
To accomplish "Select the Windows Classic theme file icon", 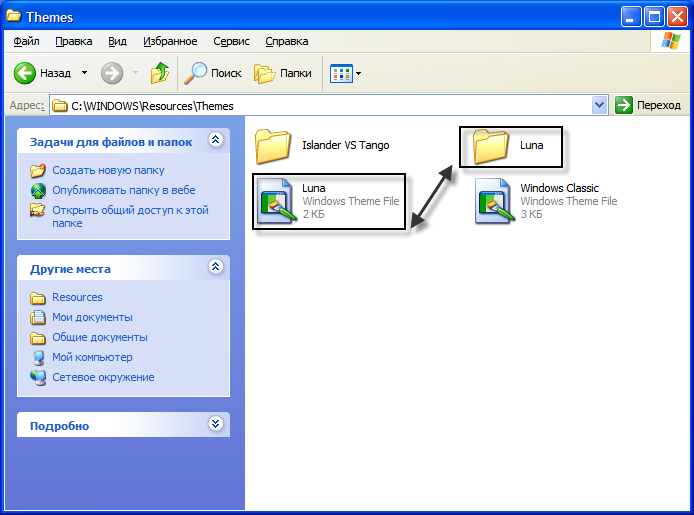I will point(494,201).
